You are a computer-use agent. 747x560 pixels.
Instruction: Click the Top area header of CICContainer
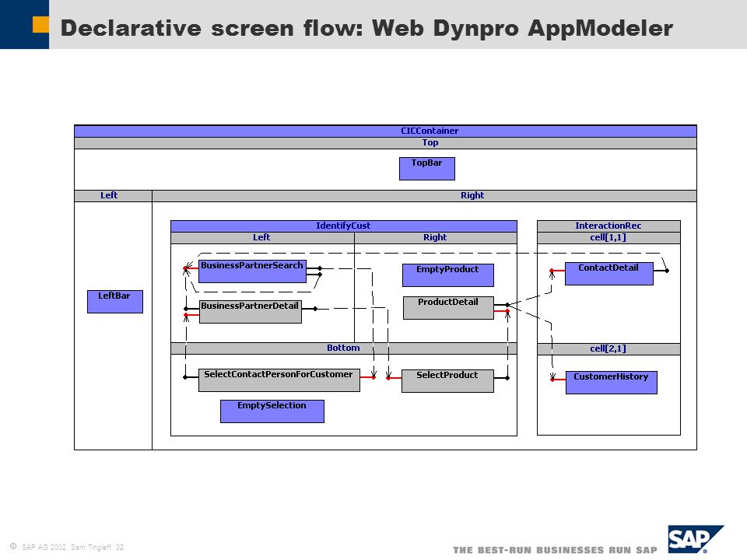(x=385, y=143)
